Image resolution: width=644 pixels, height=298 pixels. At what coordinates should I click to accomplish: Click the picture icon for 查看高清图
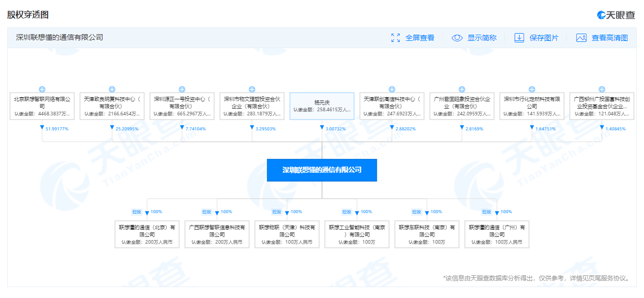pos(581,38)
